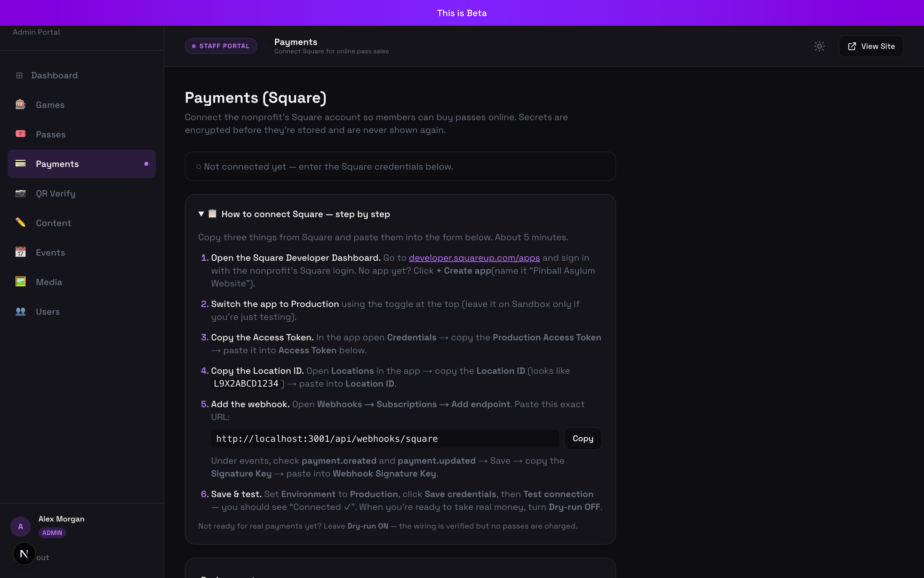Click the Next.js N badge icon
The image size is (924, 578).
click(24, 554)
